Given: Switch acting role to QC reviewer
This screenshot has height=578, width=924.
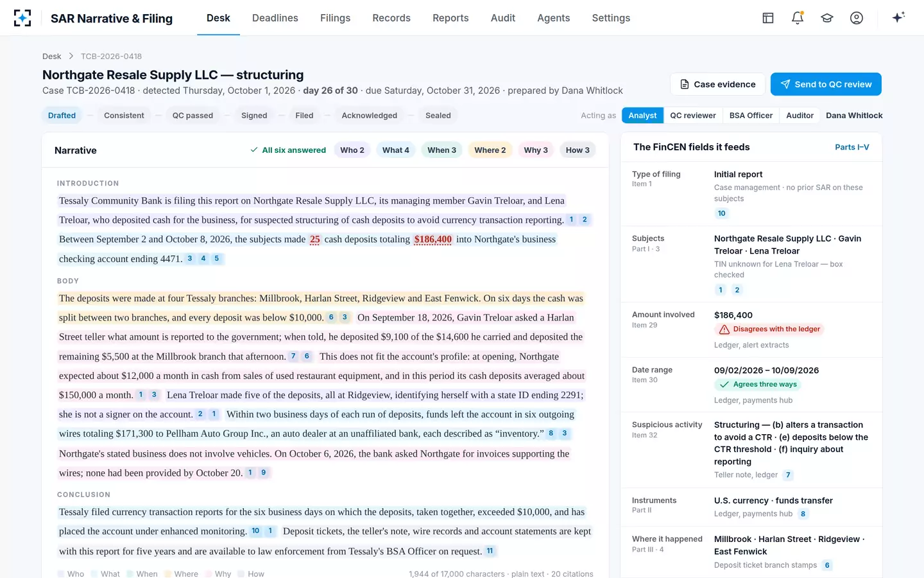Looking at the screenshot, I should tap(693, 116).
